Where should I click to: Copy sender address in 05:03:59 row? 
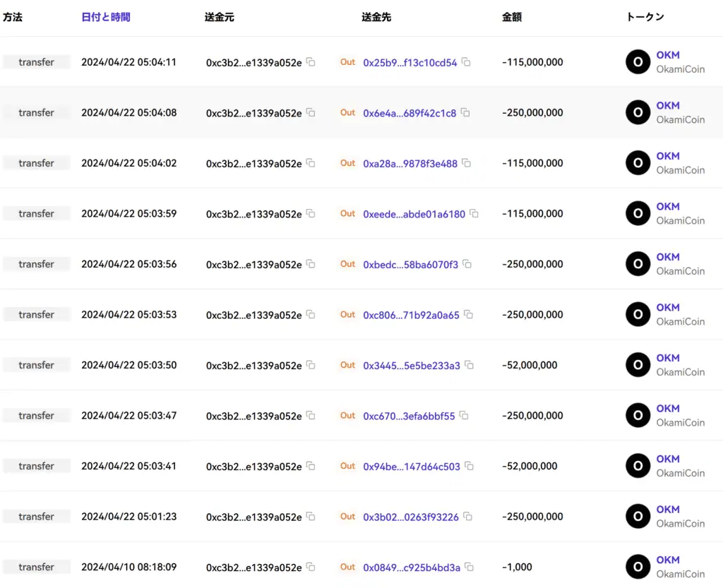tap(311, 213)
